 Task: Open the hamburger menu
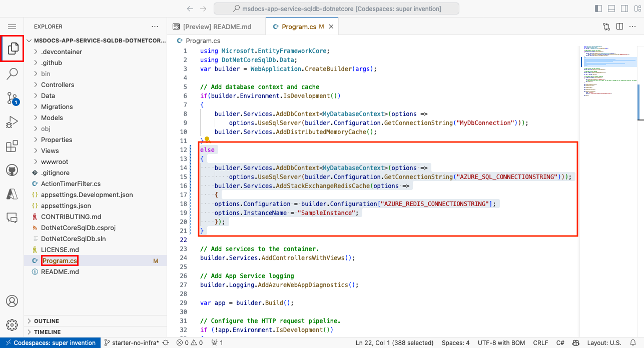(12, 26)
